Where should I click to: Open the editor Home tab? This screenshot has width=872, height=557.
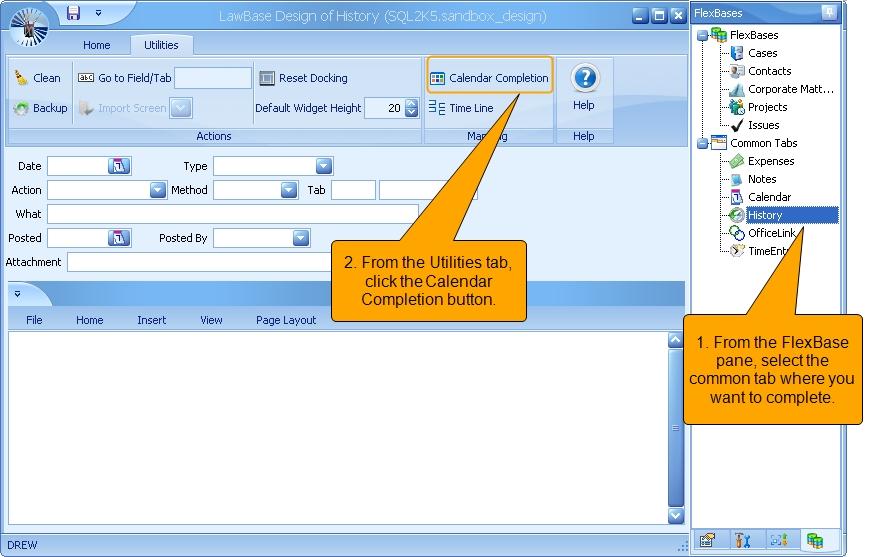click(90, 320)
